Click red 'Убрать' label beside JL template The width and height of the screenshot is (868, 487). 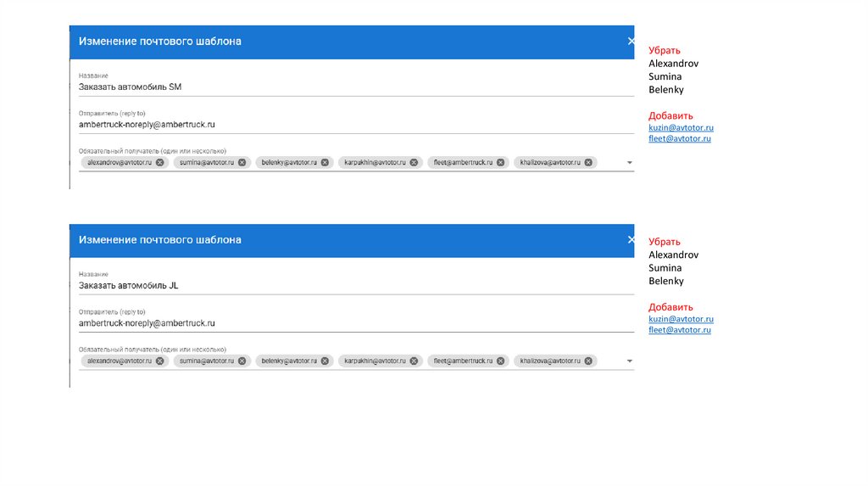pyautogui.click(x=665, y=242)
